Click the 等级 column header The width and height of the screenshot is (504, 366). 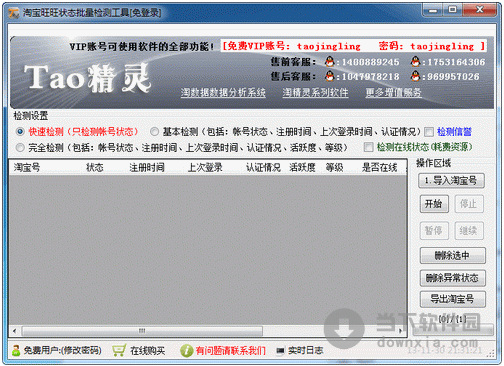pyautogui.click(x=334, y=167)
